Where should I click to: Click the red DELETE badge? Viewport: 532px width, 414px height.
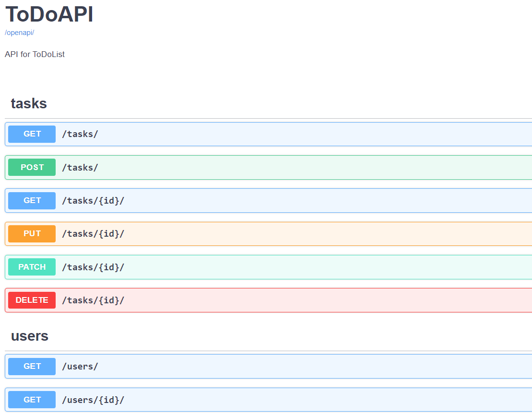pos(31,300)
